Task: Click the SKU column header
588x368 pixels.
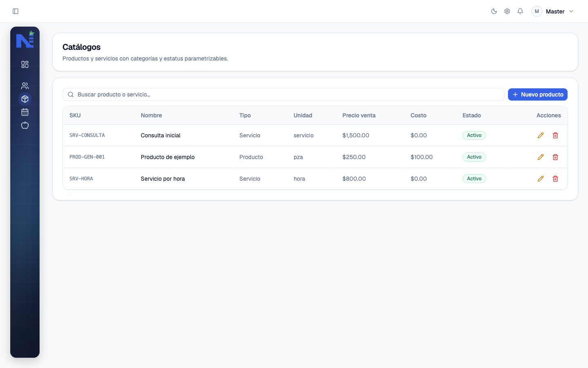Action: coord(75,115)
